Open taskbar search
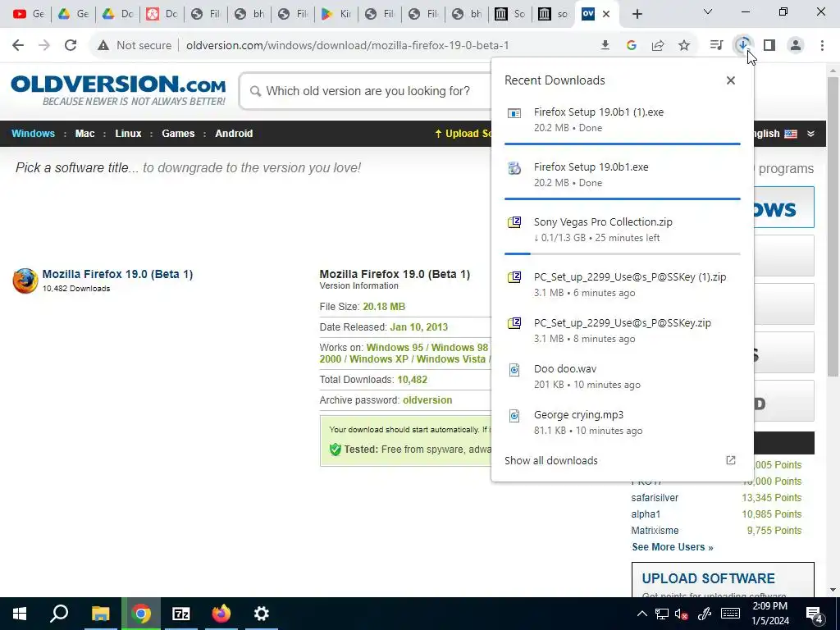This screenshot has width=840, height=630. pos(59,614)
